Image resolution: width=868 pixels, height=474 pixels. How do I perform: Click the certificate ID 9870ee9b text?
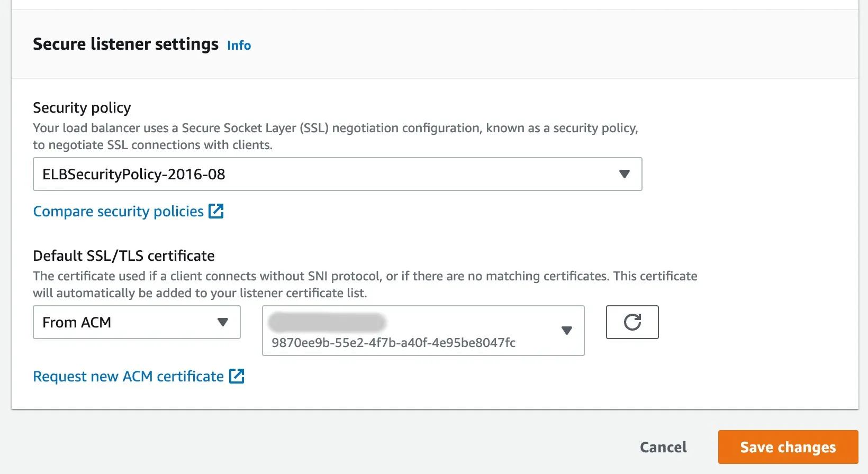pyautogui.click(x=393, y=343)
